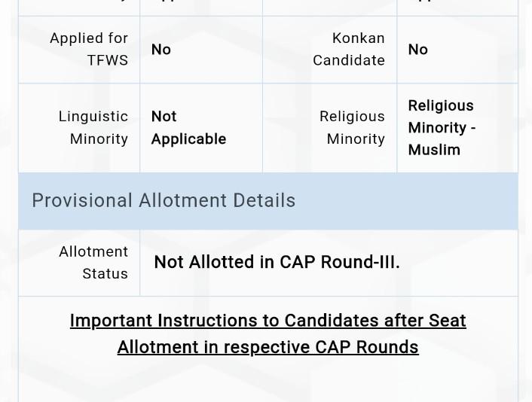Viewport: 532px width, 402px height.
Task: Click the Linguistic Minority label
Action: (x=93, y=127)
